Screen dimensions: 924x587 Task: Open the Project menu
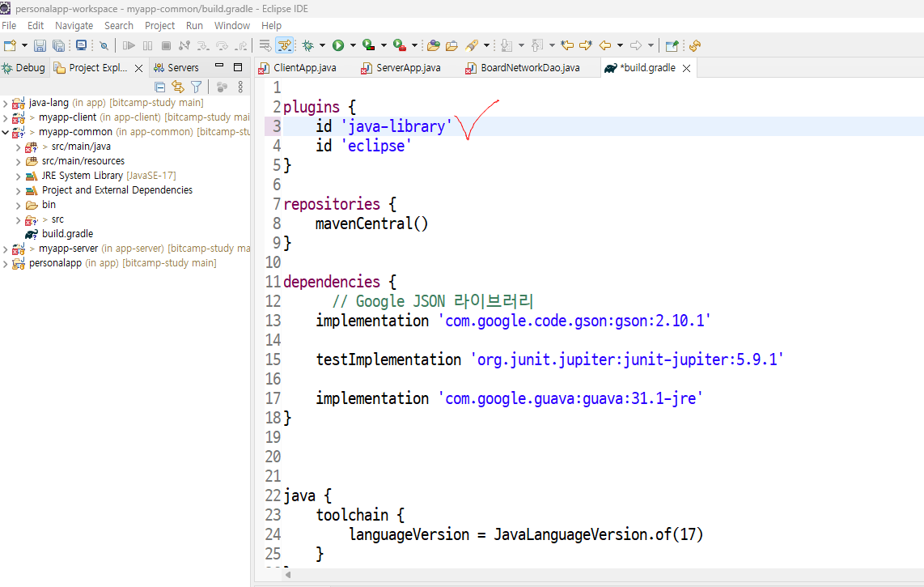click(x=159, y=25)
